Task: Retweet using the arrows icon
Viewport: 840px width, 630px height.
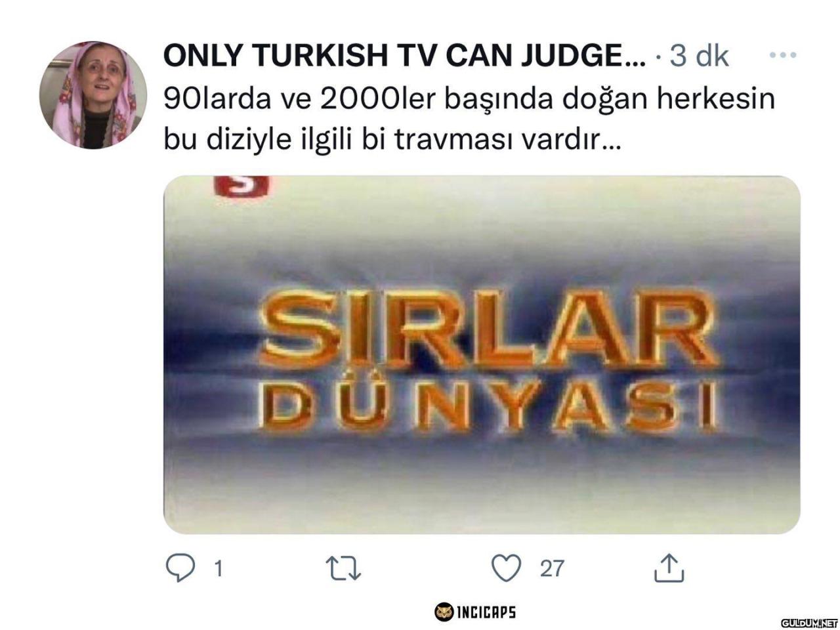Action: pyautogui.click(x=344, y=569)
